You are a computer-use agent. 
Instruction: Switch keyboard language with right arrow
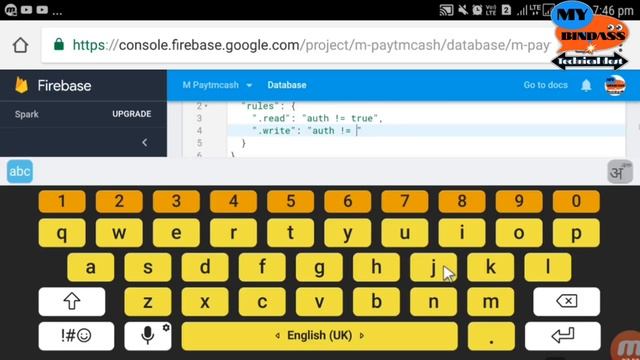362,336
